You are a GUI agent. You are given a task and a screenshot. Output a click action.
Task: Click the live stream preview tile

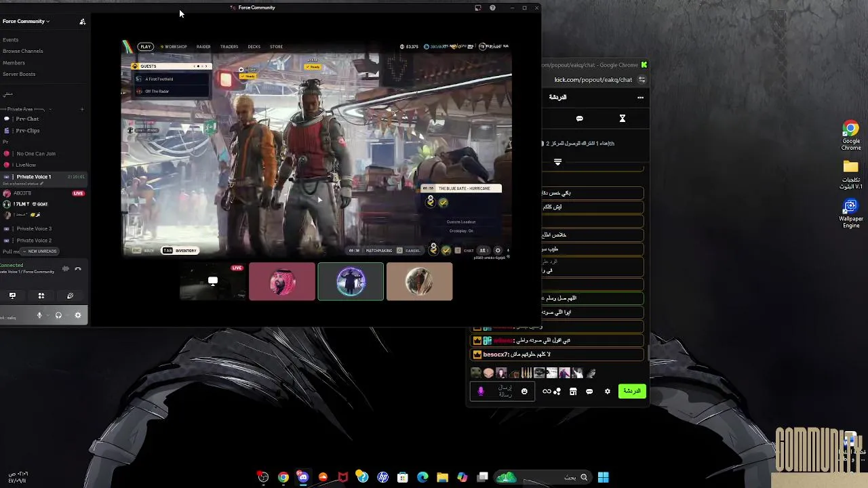point(213,281)
